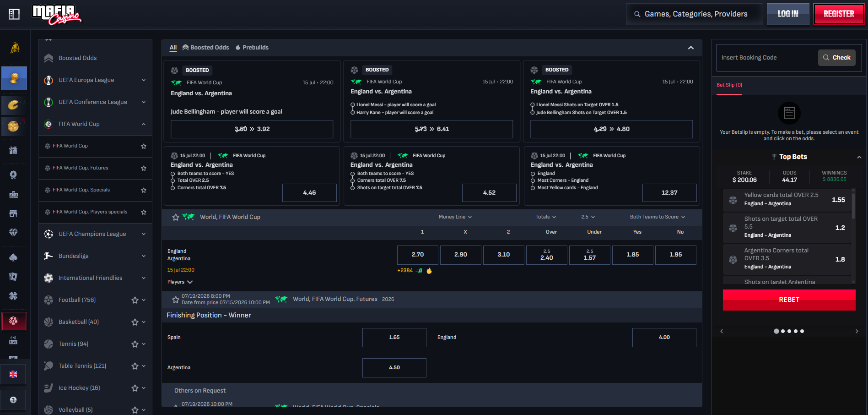Open the diamond VIP sidebar icon
Screen dimensions: 868x415
(x=13, y=232)
